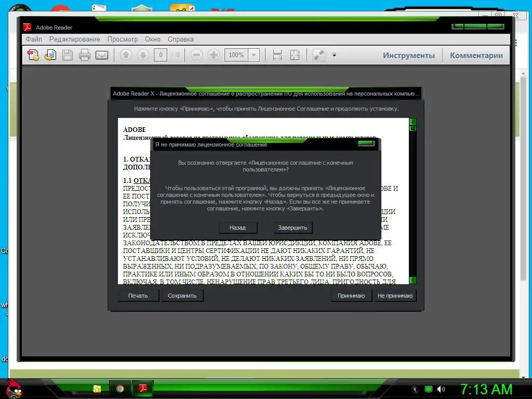Go to previous page with up arrow
532x399 pixels.
[126, 55]
